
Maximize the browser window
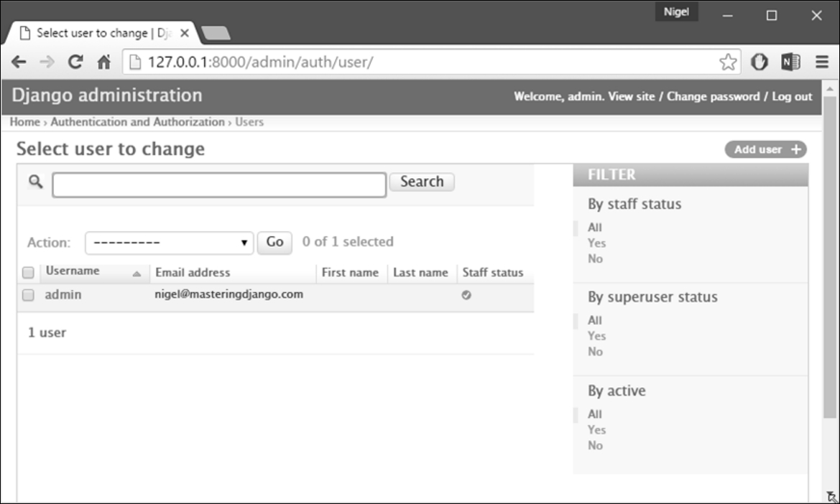coord(772,16)
